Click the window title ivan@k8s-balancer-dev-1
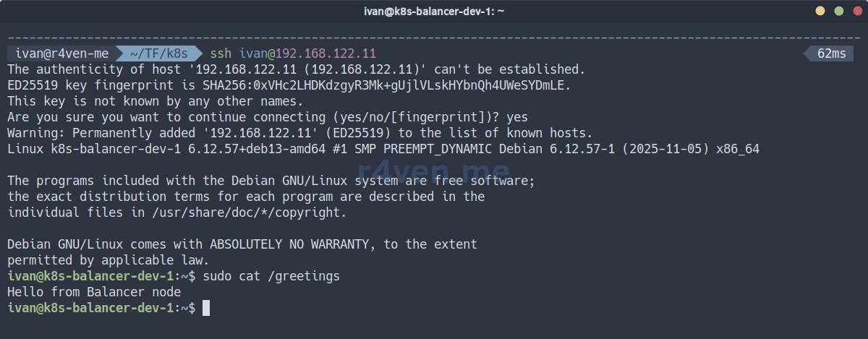868x339 pixels. 434,11
